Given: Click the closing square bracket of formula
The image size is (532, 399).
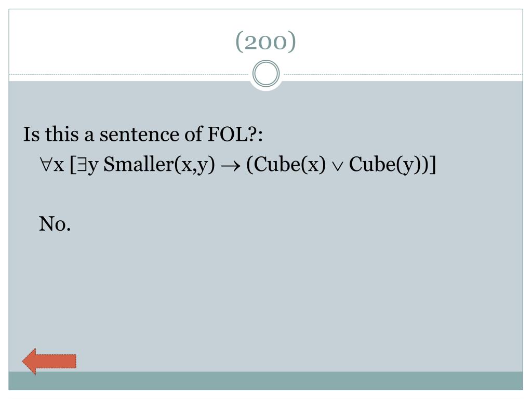Looking at the screenshot, I should (433, 165).
